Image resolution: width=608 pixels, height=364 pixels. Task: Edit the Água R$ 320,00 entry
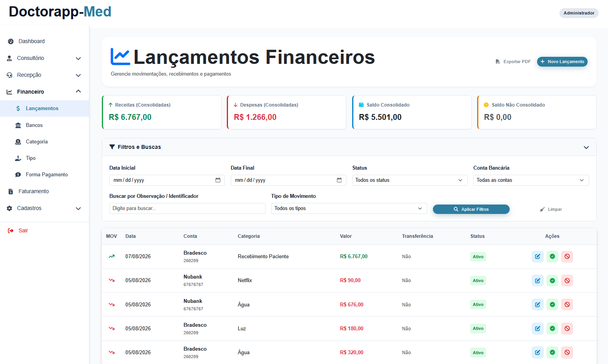537,352
